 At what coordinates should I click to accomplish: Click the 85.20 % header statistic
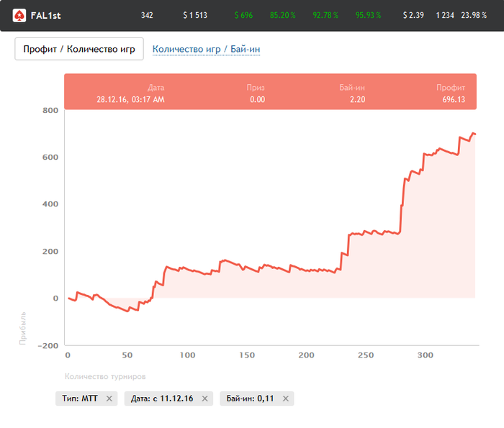[x=283, y=15]
